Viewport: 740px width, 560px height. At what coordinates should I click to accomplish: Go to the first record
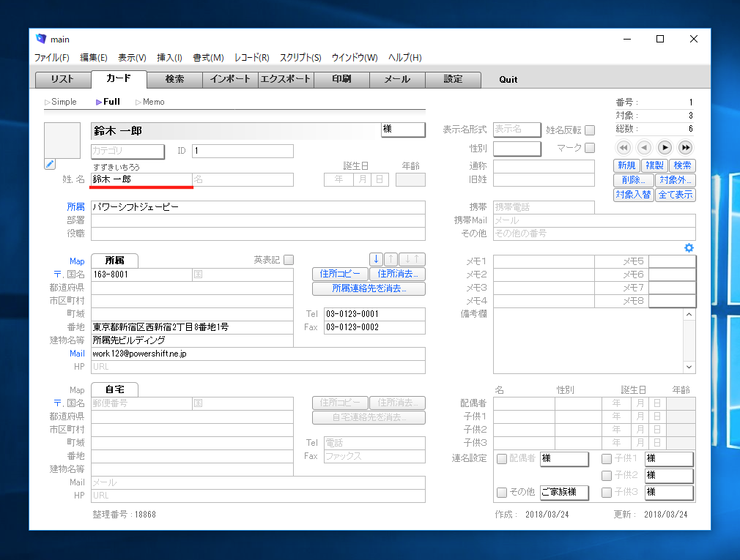[x=624, y=148]
